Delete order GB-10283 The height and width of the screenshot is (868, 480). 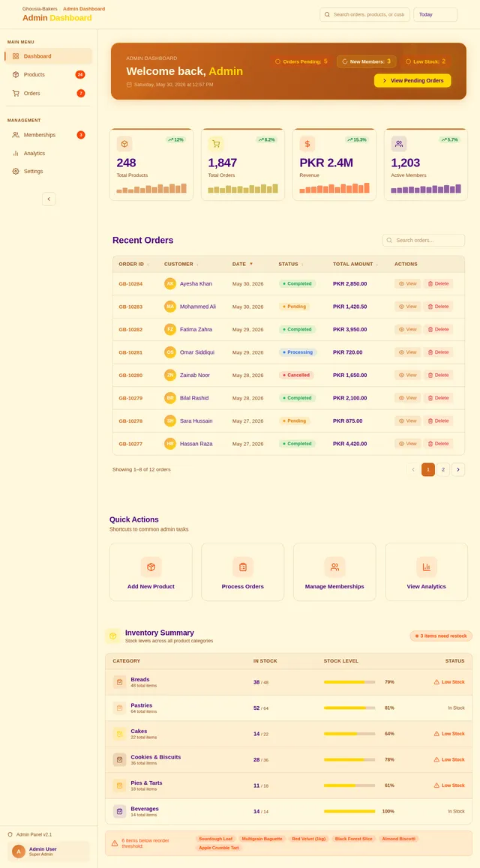439,307
